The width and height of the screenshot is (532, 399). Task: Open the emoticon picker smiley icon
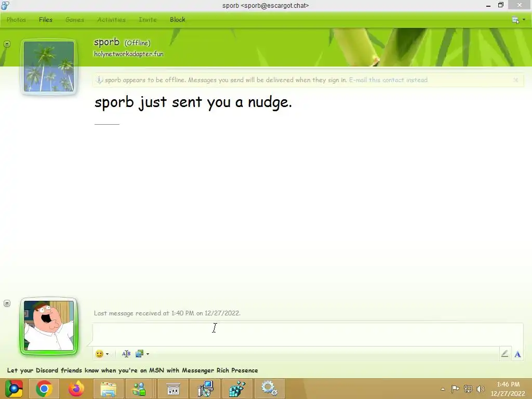[x=99, y=354]
